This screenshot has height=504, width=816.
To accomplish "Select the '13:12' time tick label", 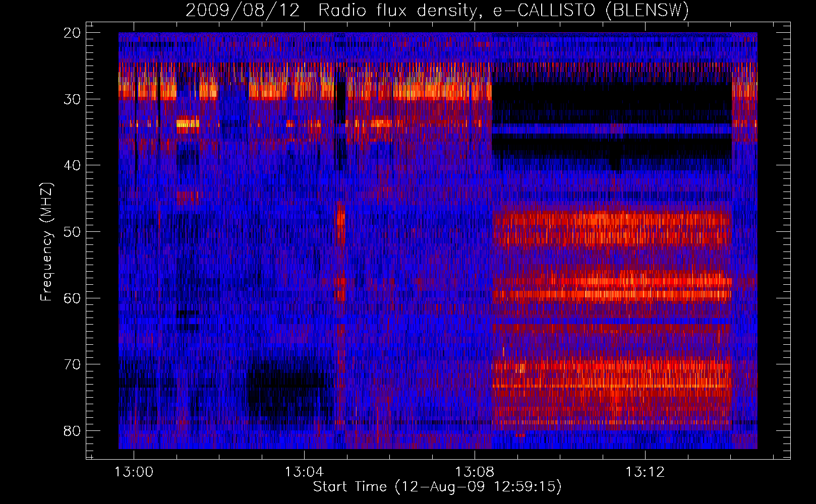I will 645,472.
